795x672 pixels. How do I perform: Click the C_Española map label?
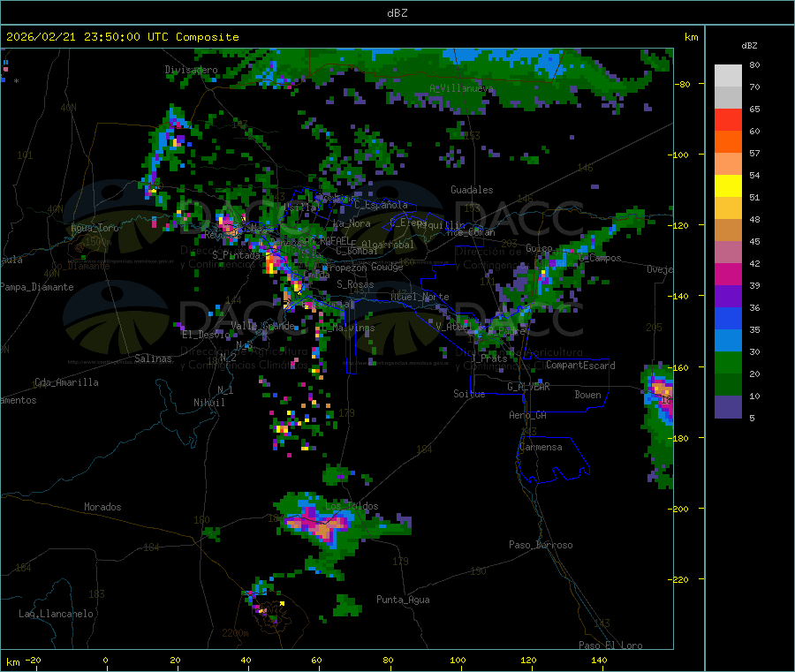pos(381,205)
